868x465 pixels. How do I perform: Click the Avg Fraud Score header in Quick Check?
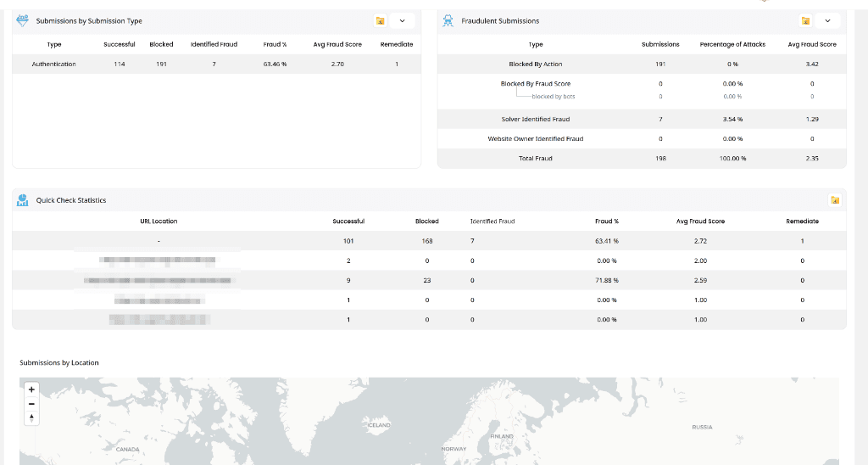(700, 221)
